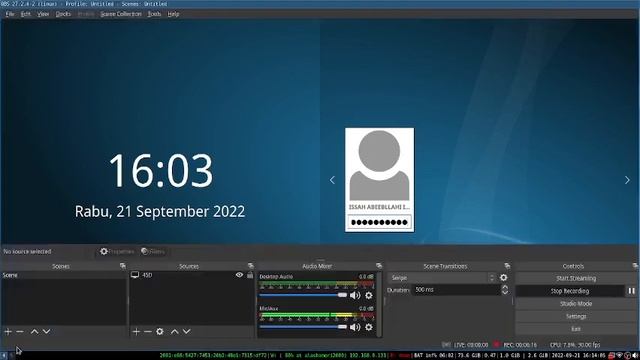This screenshot has height=360, width=640.
Task: Click the 500 ms duration field
Action: tap(456, 290)
